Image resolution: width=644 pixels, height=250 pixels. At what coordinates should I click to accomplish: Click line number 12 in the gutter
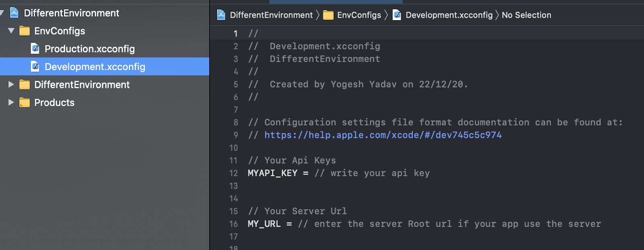233,173
